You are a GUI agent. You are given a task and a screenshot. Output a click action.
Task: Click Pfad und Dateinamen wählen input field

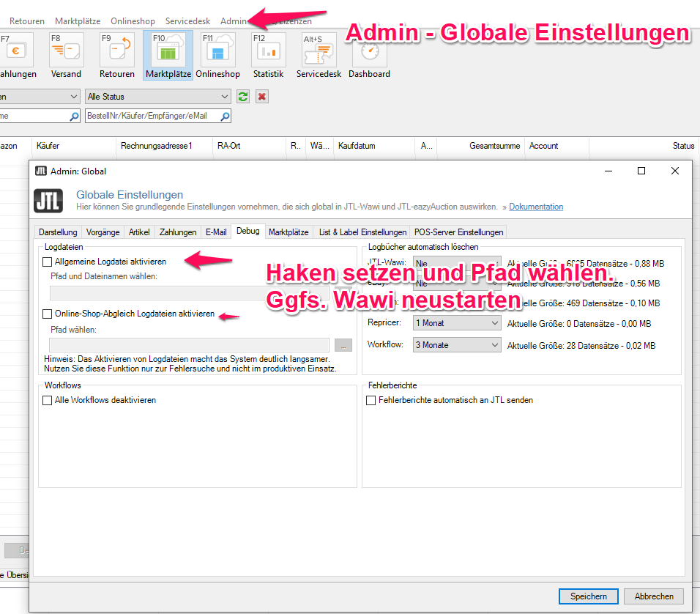click(190, 293)
